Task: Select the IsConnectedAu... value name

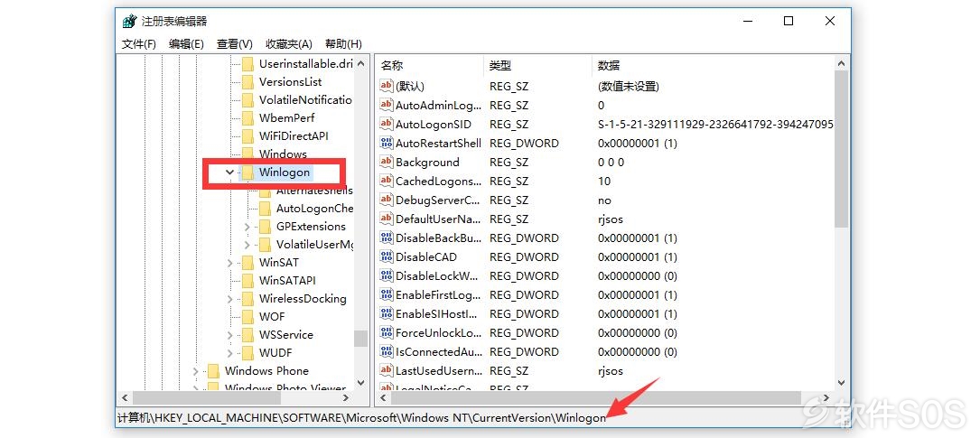Action: point(439,352)
